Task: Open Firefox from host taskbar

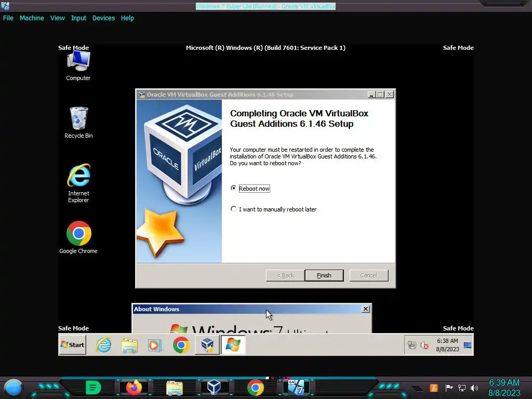Action: point(134,388)
